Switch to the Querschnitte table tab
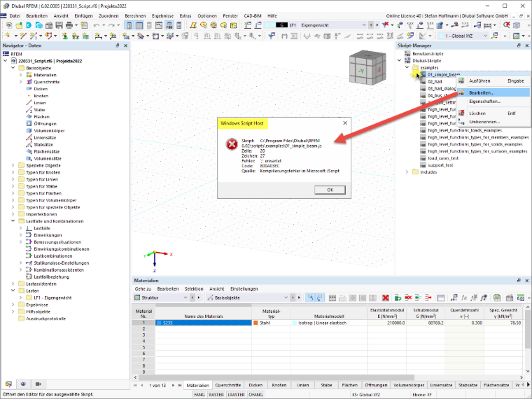 228,385
